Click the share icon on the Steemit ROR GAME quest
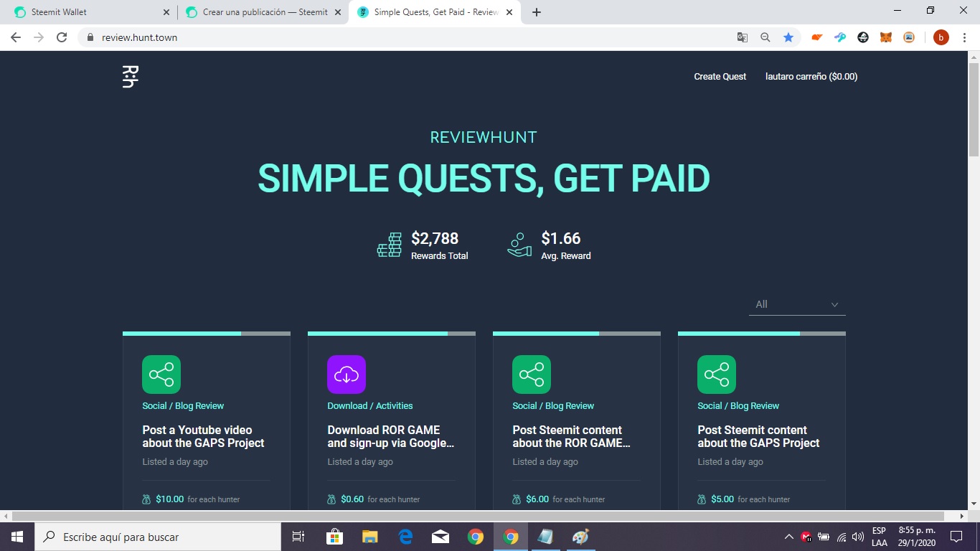The width and height of the screenshot is (980, 551). click(532, 375)
